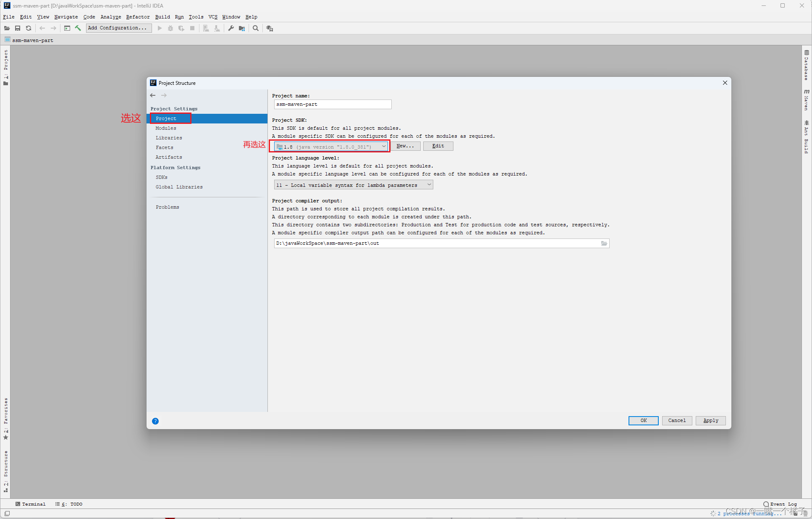
Task: Open the Maven tool window
Action: click(x=807, y=100)
